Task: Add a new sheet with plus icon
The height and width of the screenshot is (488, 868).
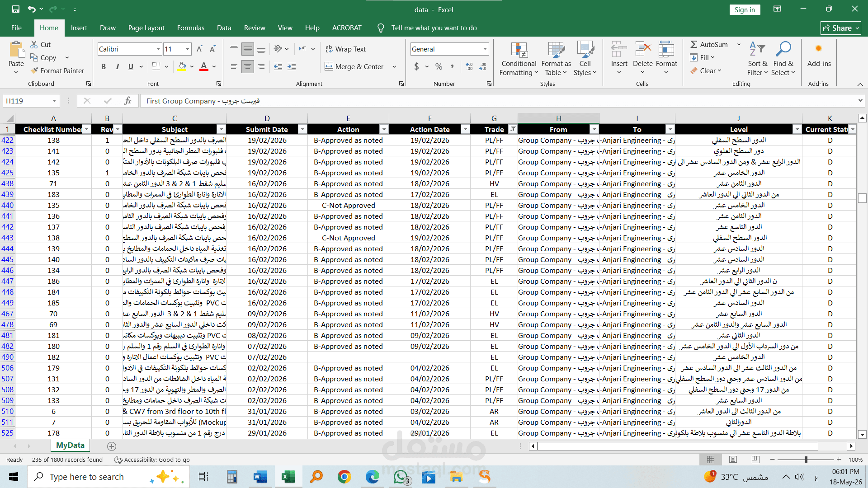Action: [x=112, y=446]
